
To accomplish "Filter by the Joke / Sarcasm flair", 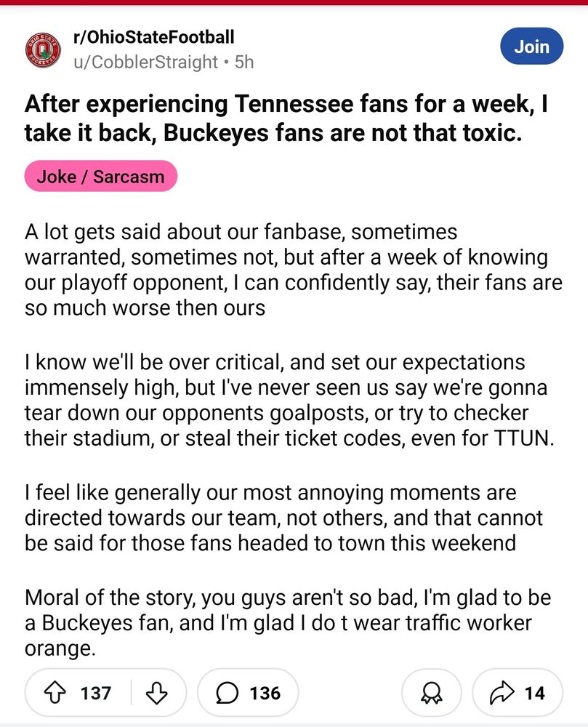I will (100, 176).
